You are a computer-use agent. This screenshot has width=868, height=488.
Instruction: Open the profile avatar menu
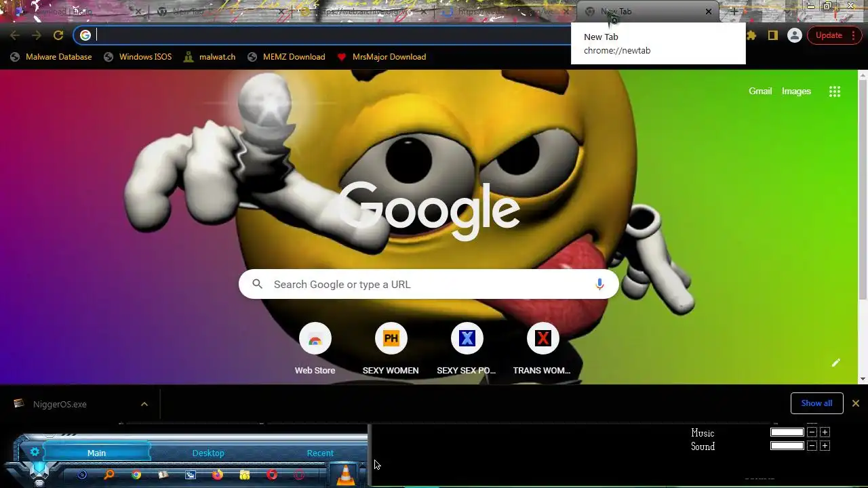point(795,35)
